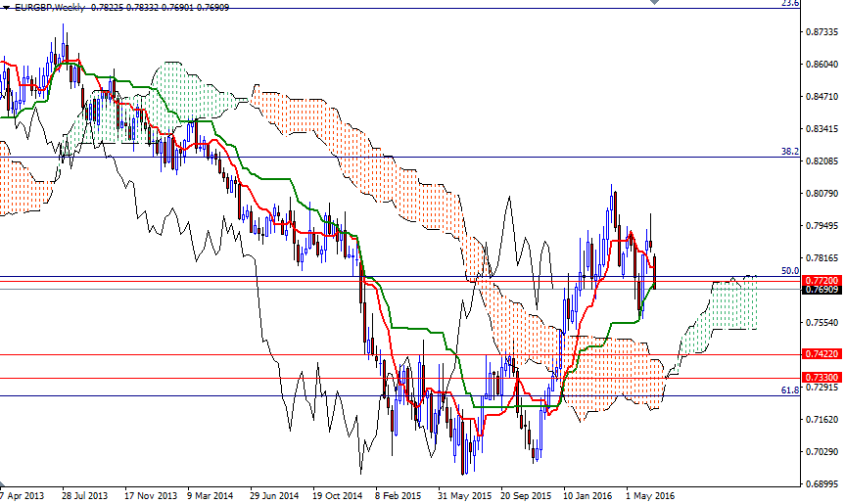Click the 19 Oct 2014 date label
Screen dimensions: 845x504
pyautogui.click(x=338, y=495)
